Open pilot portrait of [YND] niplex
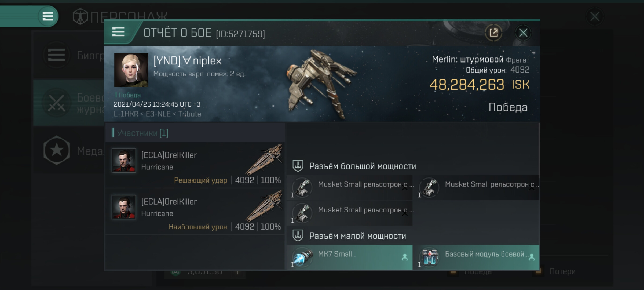The image size is (644, 290). point(131,70)
